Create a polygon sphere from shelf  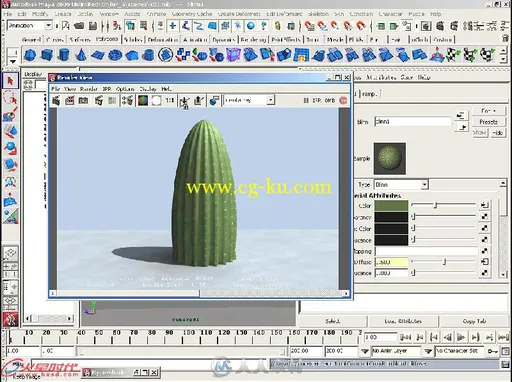pos(30,55)
